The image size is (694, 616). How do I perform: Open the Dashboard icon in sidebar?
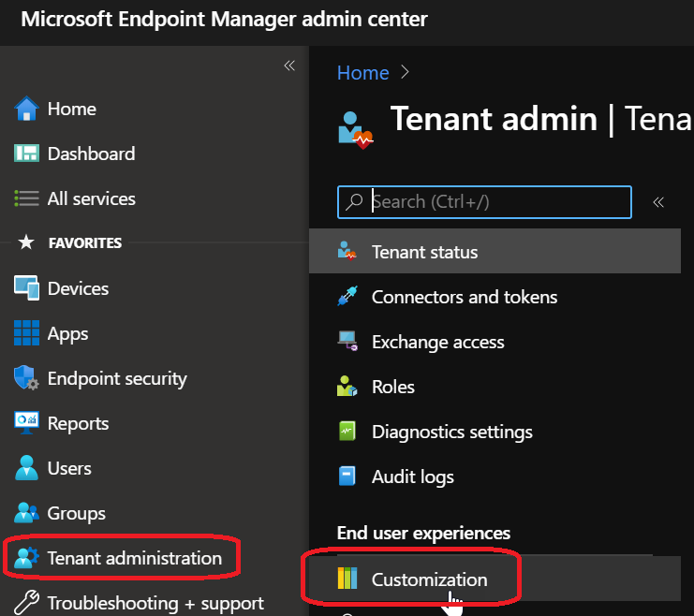(26, 154)
